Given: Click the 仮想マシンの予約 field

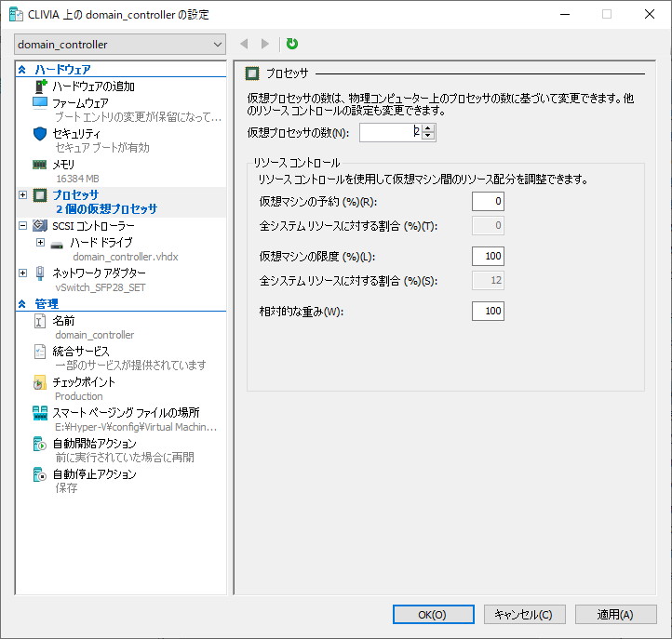Looking at the screenshot, I should (488, 201).
